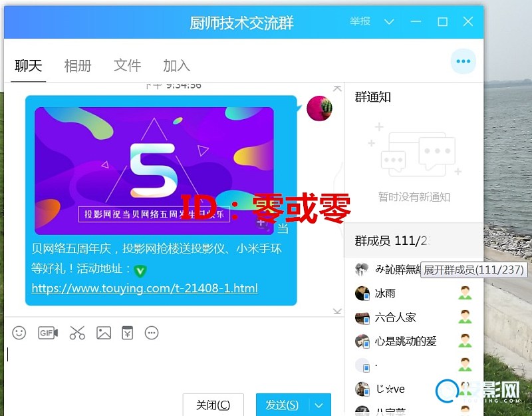Show more input tools via circled dots

(x=152, y=333)
